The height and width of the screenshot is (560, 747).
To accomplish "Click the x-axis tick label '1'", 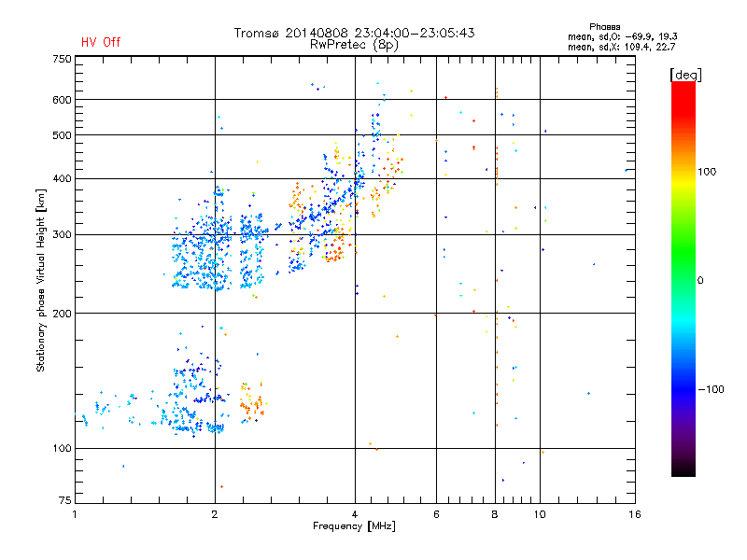I will click(75, 514).
